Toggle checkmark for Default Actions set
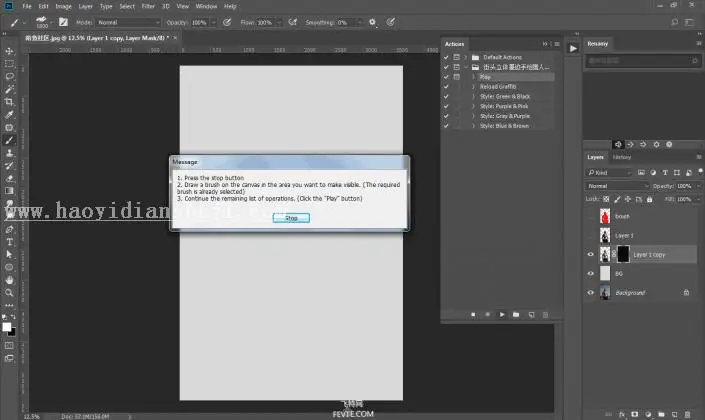This screenshot has height=420, width=705. click(446, 57)
